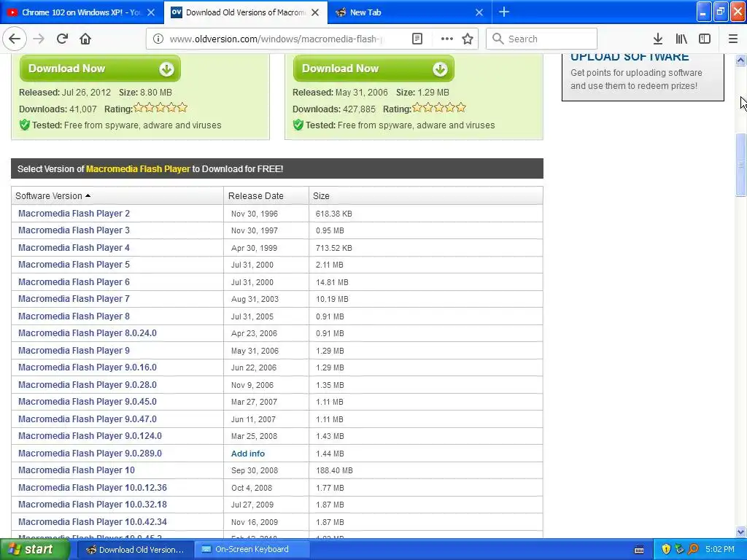This screenshot has width=747, height=560.
Task: Click the security shield tray icon
Action: point(665,550)
